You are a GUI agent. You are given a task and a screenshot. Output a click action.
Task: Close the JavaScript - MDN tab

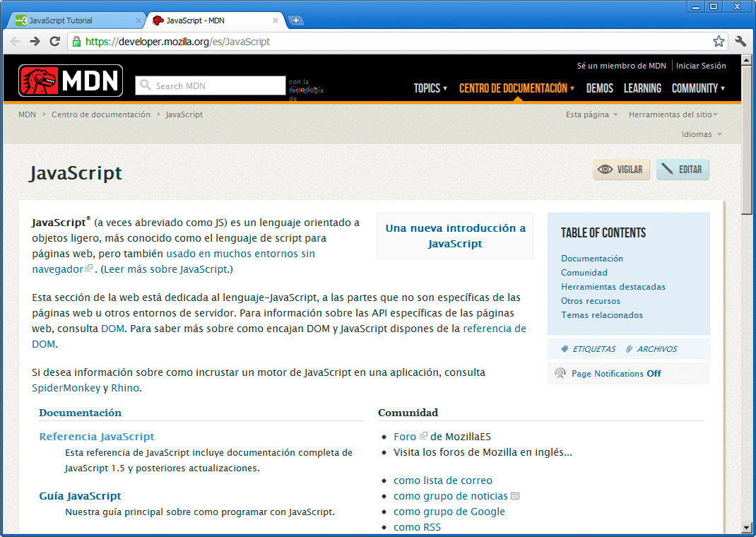[x=276, y=20]
